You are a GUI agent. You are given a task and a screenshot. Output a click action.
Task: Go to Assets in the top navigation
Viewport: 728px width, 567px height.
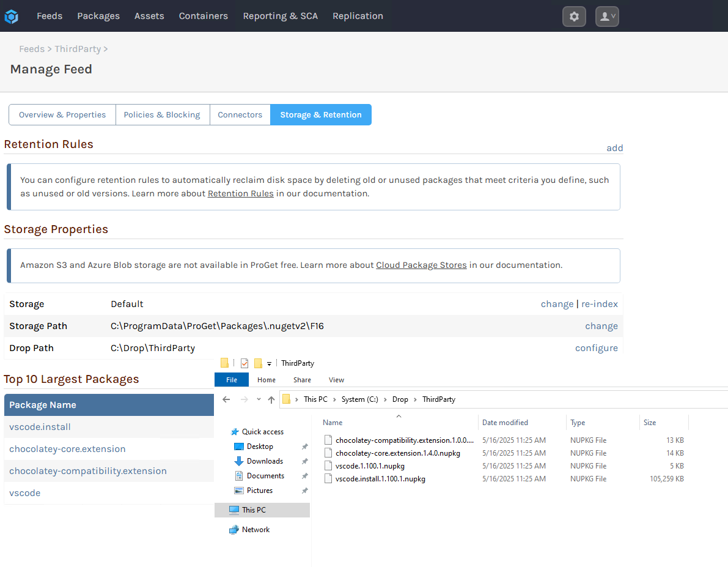pos(149,16)
